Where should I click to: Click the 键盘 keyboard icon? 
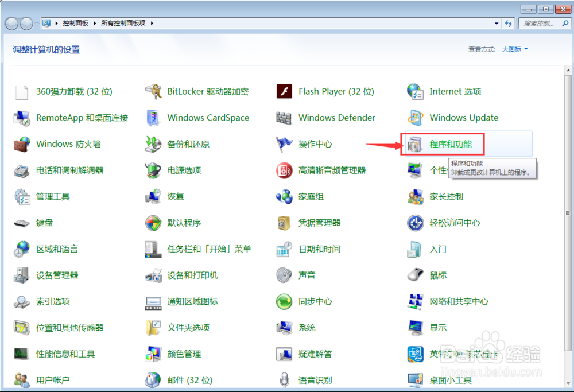coord(22,223)
